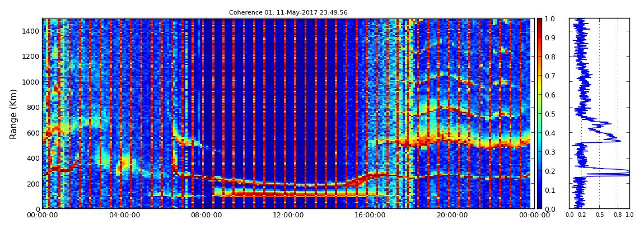The image size is (644, 228).
Task: Click the 1000 range tick label
Action: [31, 82]
